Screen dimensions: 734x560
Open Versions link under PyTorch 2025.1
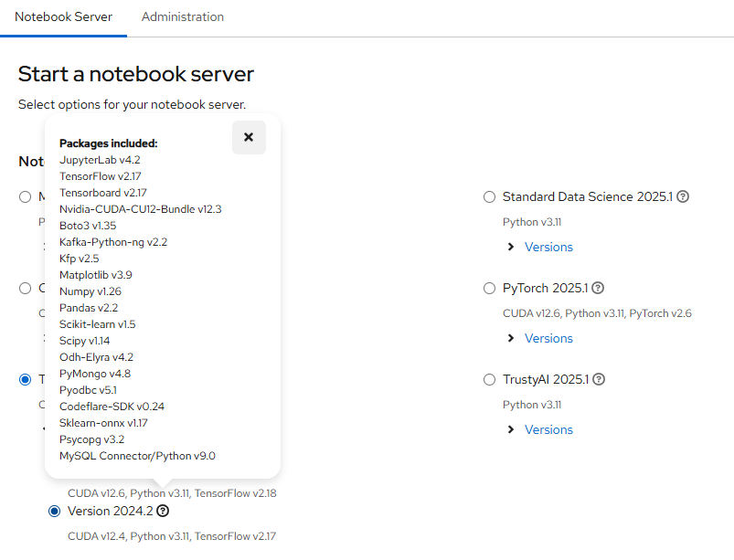[548, 338]
